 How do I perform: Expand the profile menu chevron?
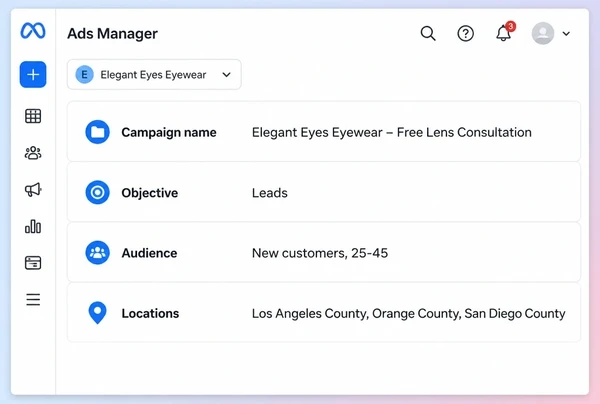click(x=566, y=34)
